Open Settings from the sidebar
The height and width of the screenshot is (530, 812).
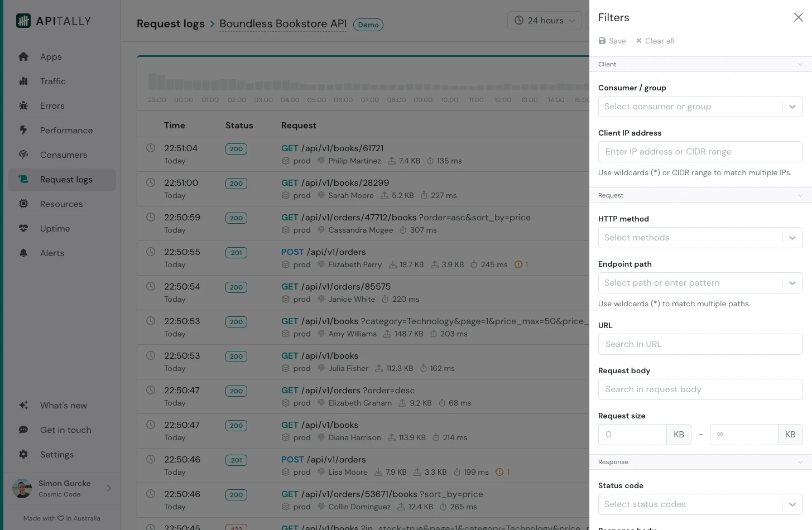point(56,454)
